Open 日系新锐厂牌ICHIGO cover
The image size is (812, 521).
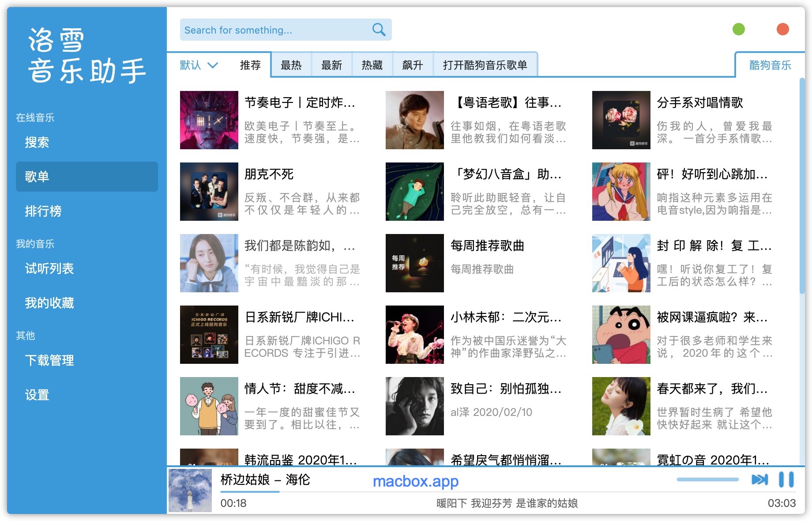209,335
